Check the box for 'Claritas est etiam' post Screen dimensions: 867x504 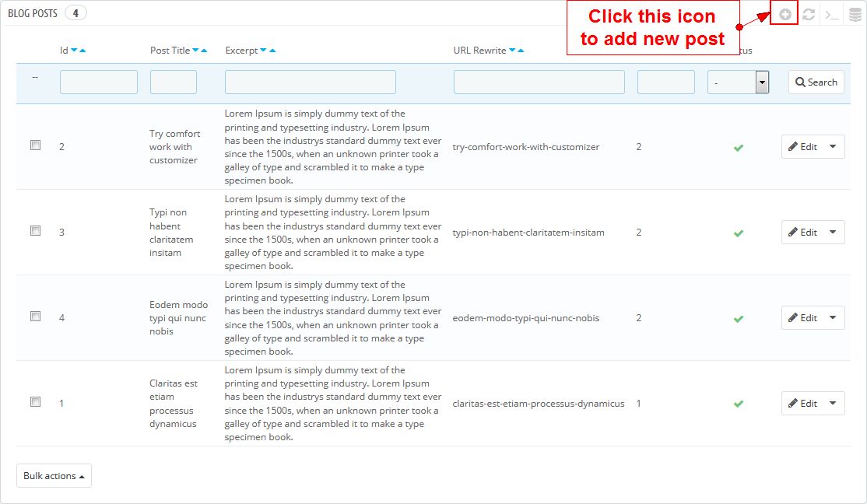35,401
